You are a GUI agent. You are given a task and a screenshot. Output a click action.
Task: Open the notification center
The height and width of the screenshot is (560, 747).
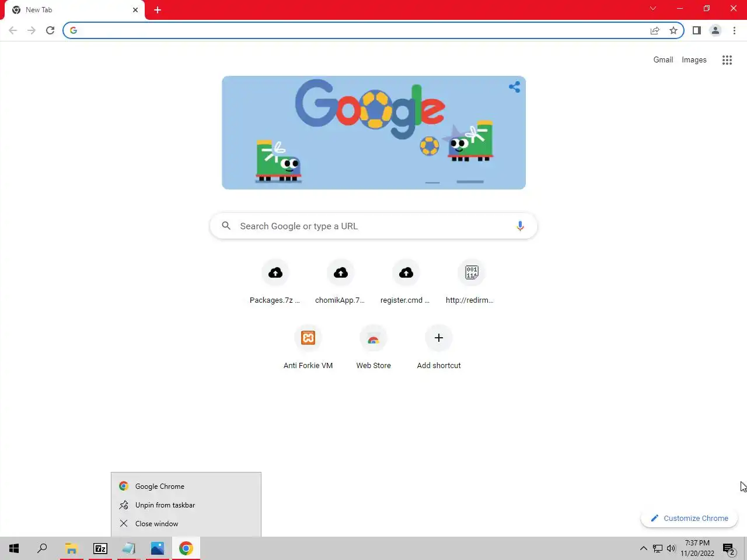pyautogui.click(x=728, y=548)
